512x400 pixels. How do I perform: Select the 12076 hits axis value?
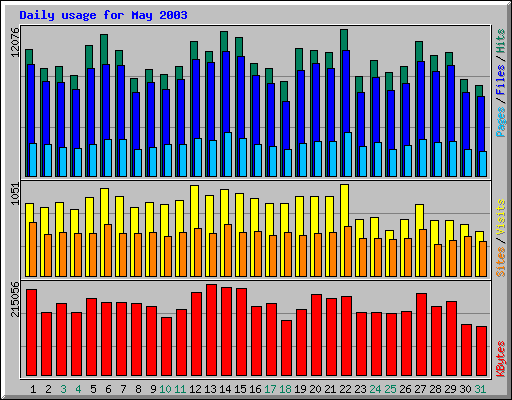(15, 42)
